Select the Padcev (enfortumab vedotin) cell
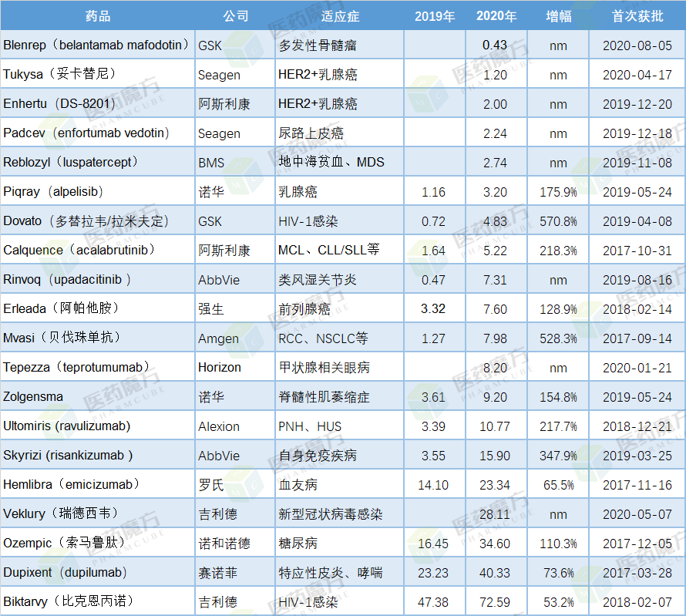This screenshot has width=686, height=616. pyautogui.click(x=98, y=133)
